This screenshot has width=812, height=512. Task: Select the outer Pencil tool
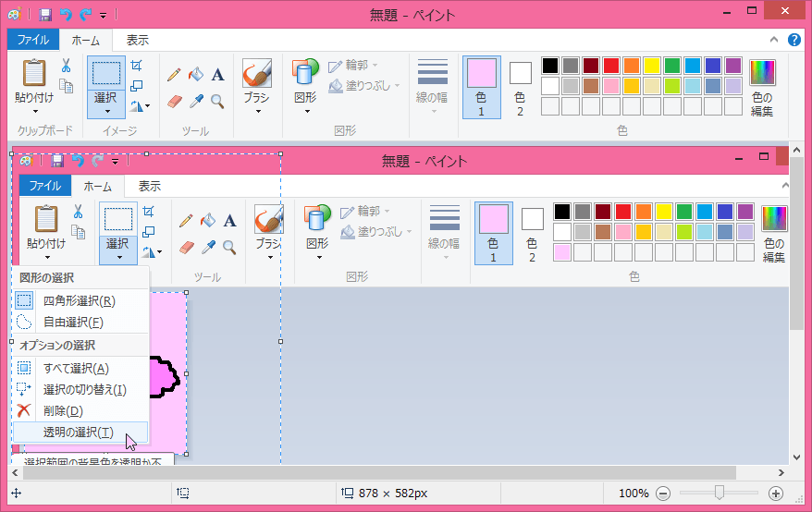pyautogui.click(x=174, y=75)
